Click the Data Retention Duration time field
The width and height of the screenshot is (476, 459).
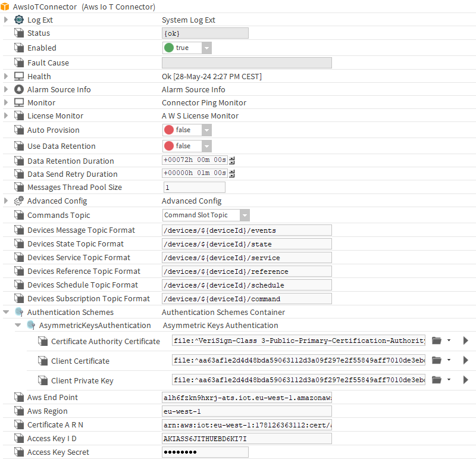[195, 160]
